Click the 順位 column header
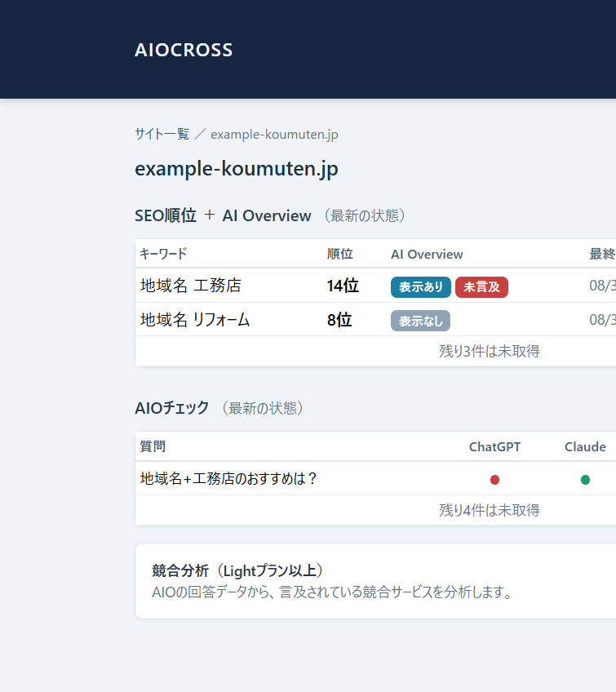This screenshot has height=692, width=616. 339,254
